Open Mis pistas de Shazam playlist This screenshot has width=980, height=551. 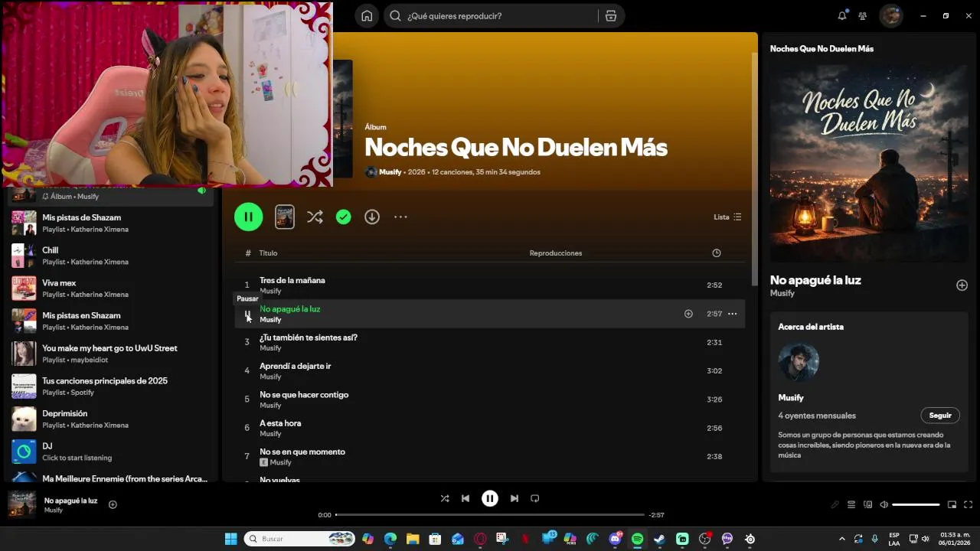click(111, 223)
